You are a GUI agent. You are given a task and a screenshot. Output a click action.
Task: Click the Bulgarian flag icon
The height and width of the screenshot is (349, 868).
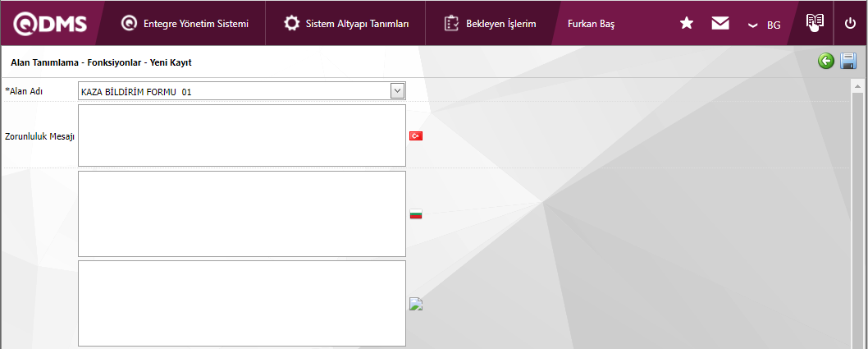tap(416, 214)
